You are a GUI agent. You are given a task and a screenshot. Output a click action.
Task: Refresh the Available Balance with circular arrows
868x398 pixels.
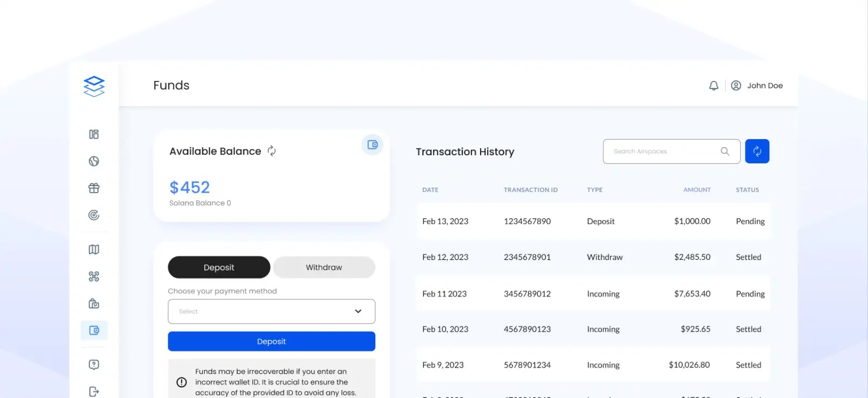tap(272, 151)
